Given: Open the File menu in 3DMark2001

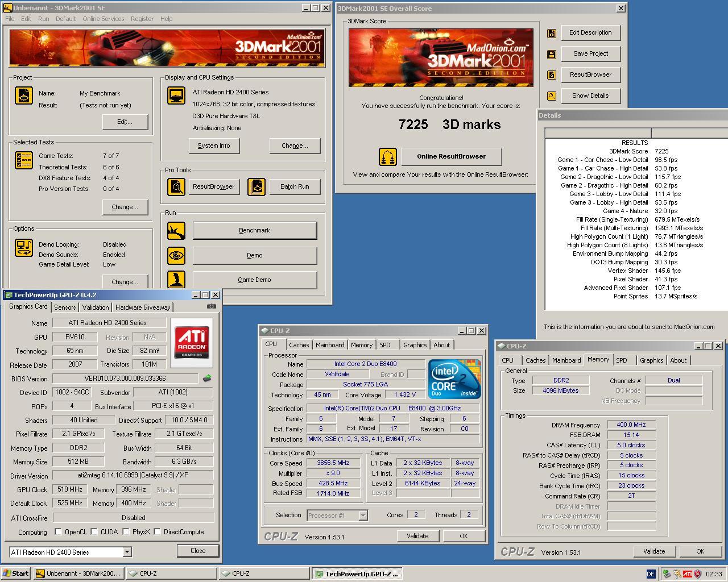Looking at the screenshot, I should (10, 19).
